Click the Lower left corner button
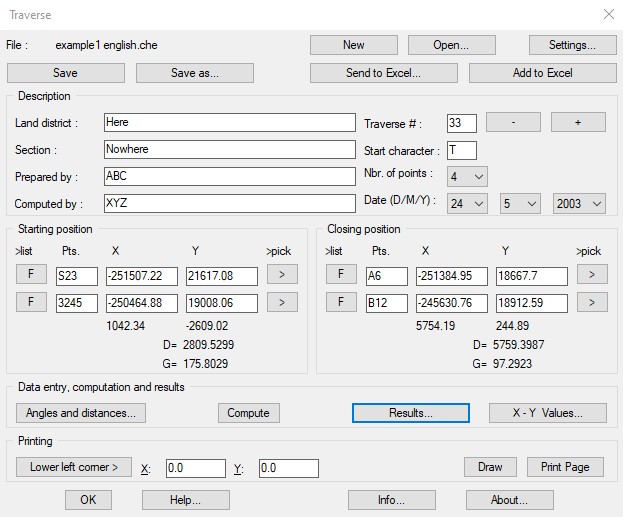The width and height of the screenshot is (623, 517). point(74,467)
